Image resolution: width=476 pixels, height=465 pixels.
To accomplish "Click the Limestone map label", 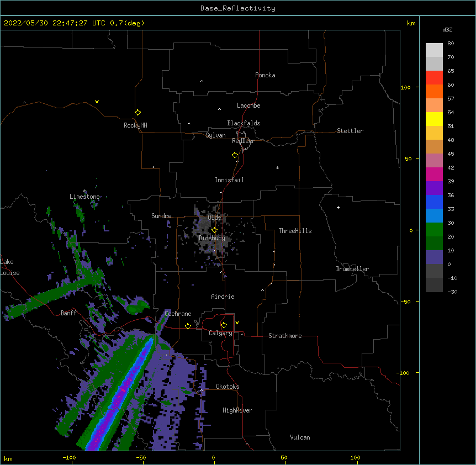I will click(84, 197).
